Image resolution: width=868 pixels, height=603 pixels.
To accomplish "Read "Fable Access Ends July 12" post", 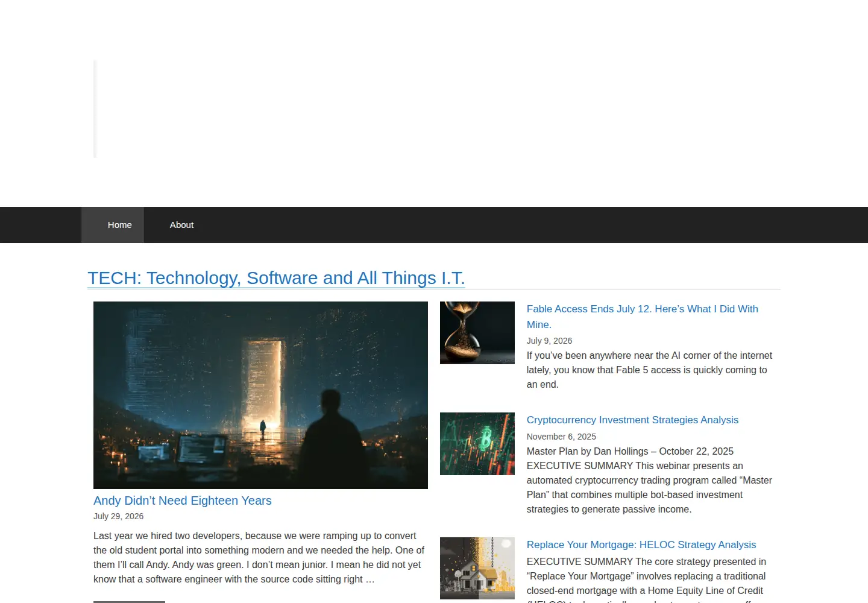I will [643, 317].
